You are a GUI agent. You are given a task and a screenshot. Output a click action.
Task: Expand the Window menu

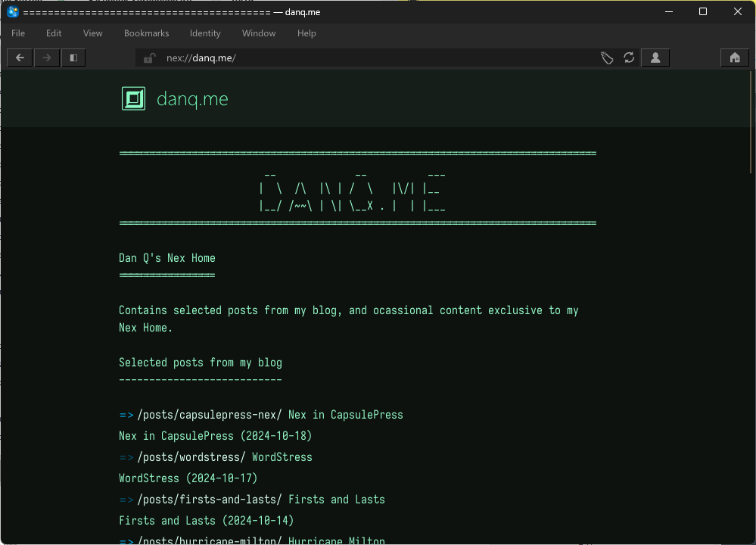pos(259,33)
